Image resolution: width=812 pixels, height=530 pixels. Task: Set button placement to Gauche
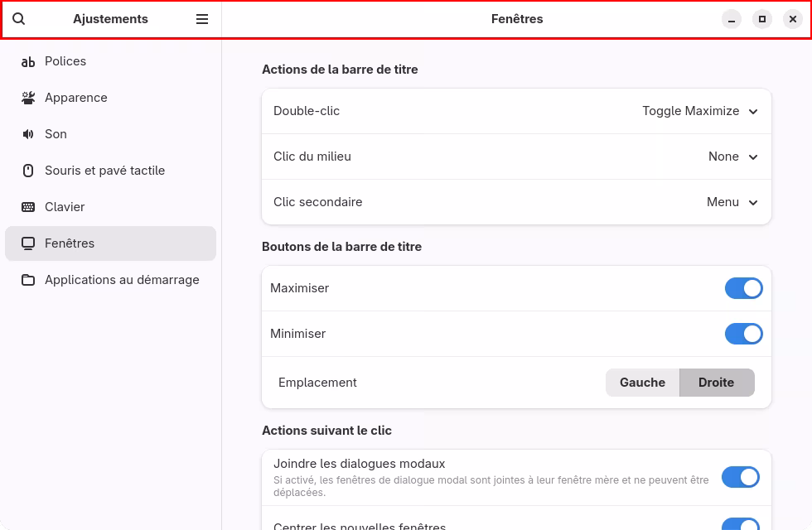point(642,383)
